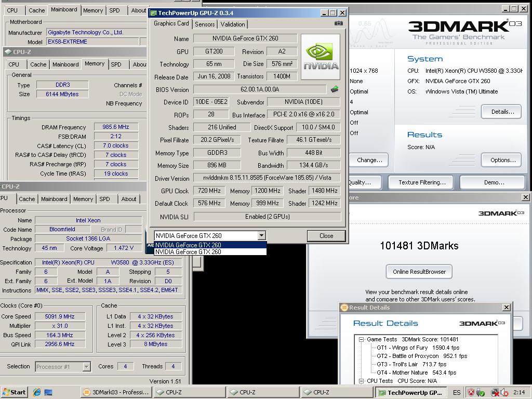
Task: Click the BIOS Version field 62.00.1A.00.0A
Action: 260,89
